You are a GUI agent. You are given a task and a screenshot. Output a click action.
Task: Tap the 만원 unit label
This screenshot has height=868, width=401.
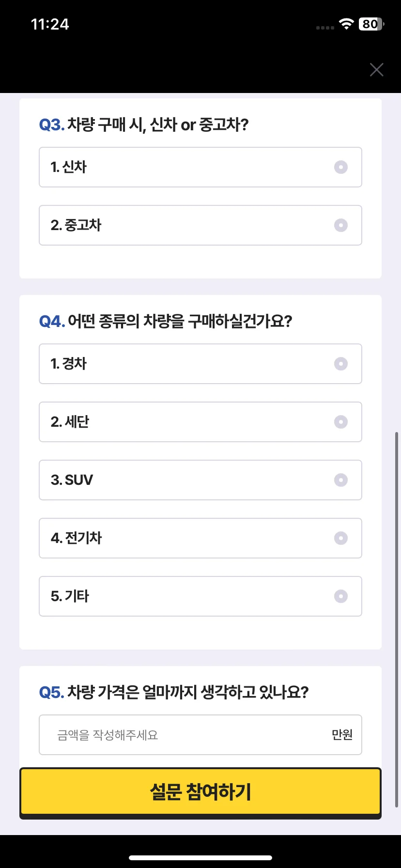click(342, 735)
